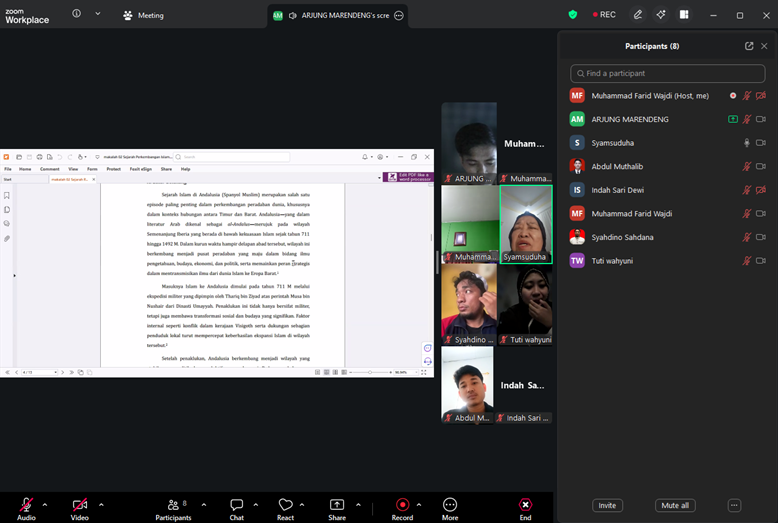The height and width of the screenshot is (523, 778).
Task: Close the Participants panel
Action: point(764,46)
